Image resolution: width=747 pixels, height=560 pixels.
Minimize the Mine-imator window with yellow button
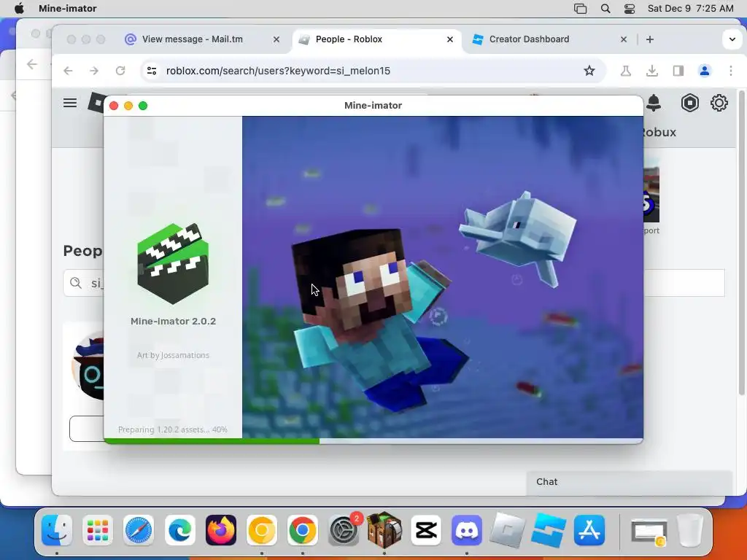click(x=128, y=106)
